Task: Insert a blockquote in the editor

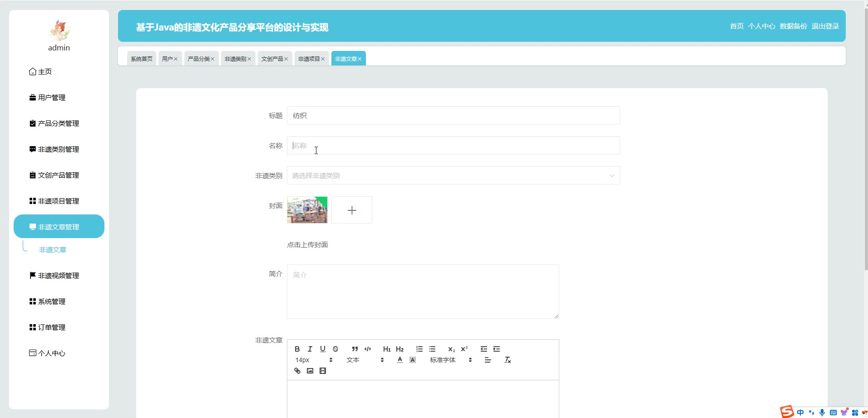Action: tap(355, 349)
